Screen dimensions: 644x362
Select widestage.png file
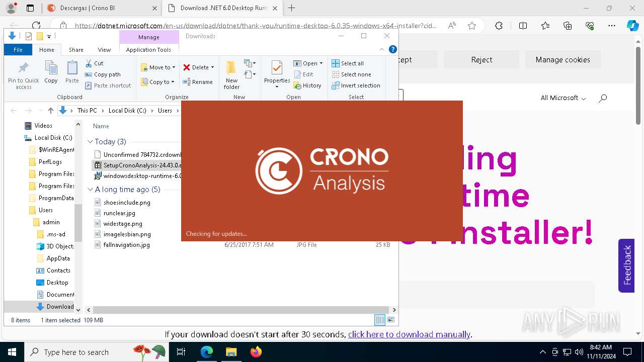(123, 224)
